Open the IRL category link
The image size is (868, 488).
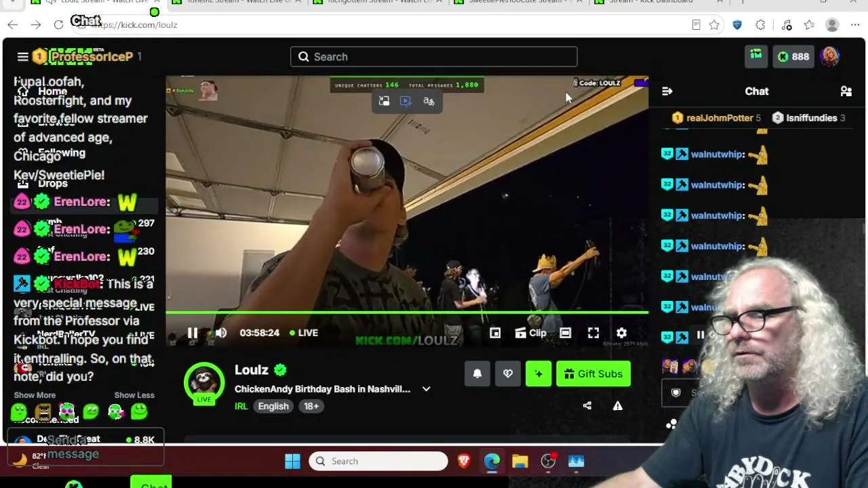241,406
